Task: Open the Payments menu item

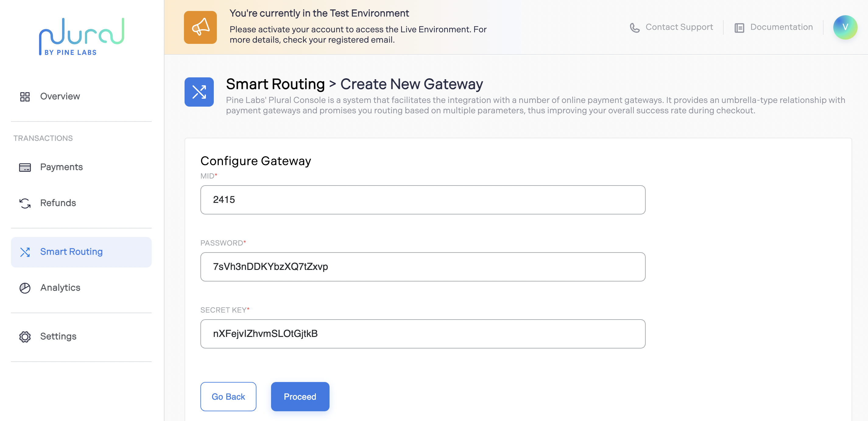Action: click(61, 167)
